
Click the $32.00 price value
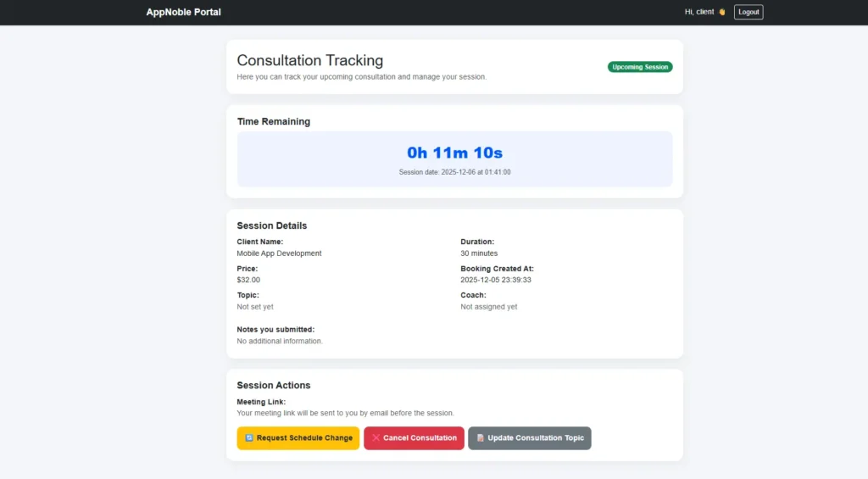click(x=248, y=280)
